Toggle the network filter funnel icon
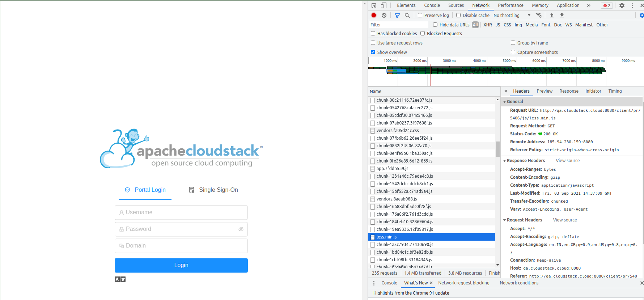Screen dimensions: 644x300 397,15
